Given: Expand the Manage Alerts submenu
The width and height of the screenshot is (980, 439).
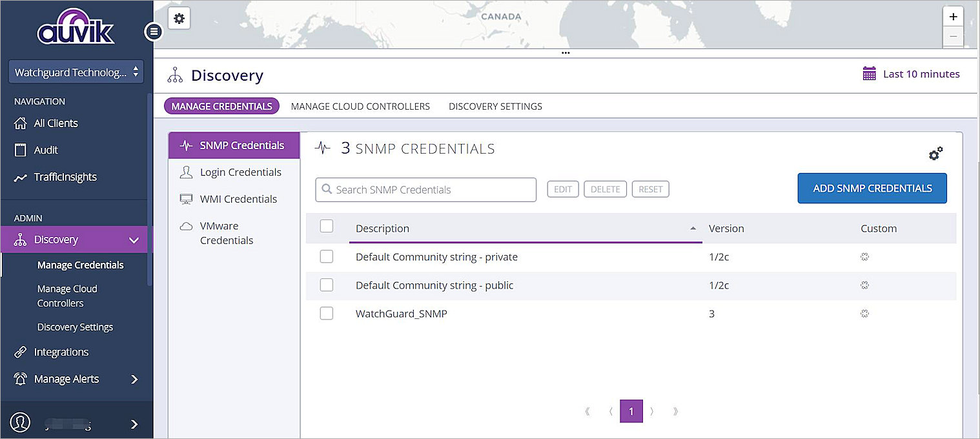Looking at the screenshot, I should [x=134, y=379].
